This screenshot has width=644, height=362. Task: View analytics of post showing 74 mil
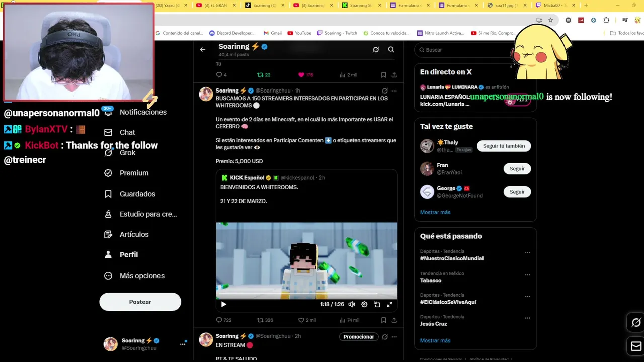click(350, 320)
